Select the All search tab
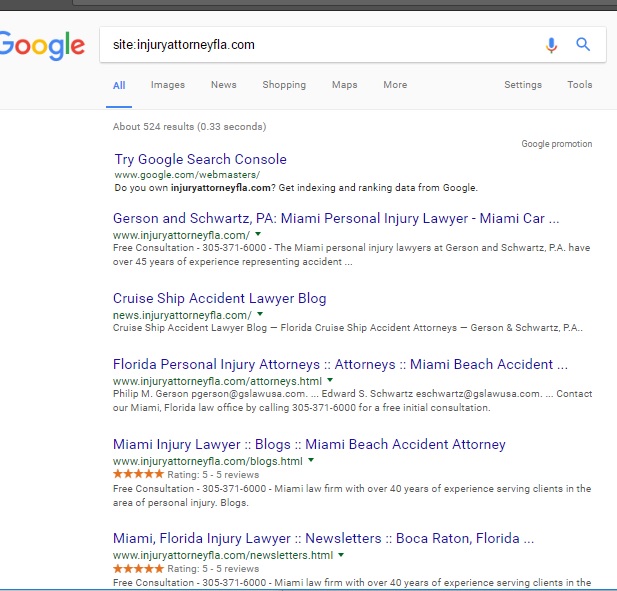 119,85
